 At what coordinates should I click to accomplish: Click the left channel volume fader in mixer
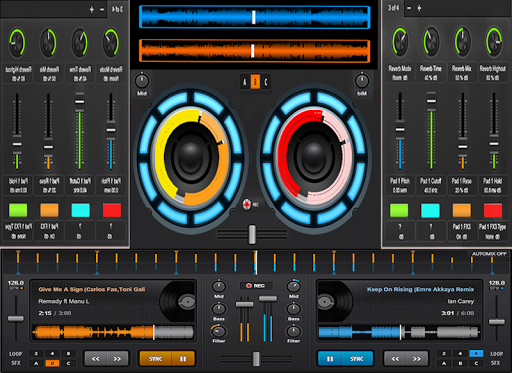point(245,304)
